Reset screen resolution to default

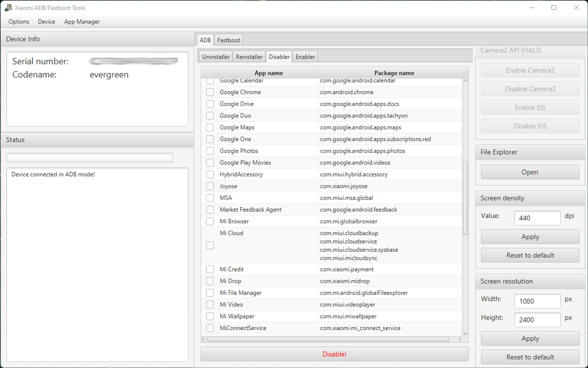click(530, 357)
